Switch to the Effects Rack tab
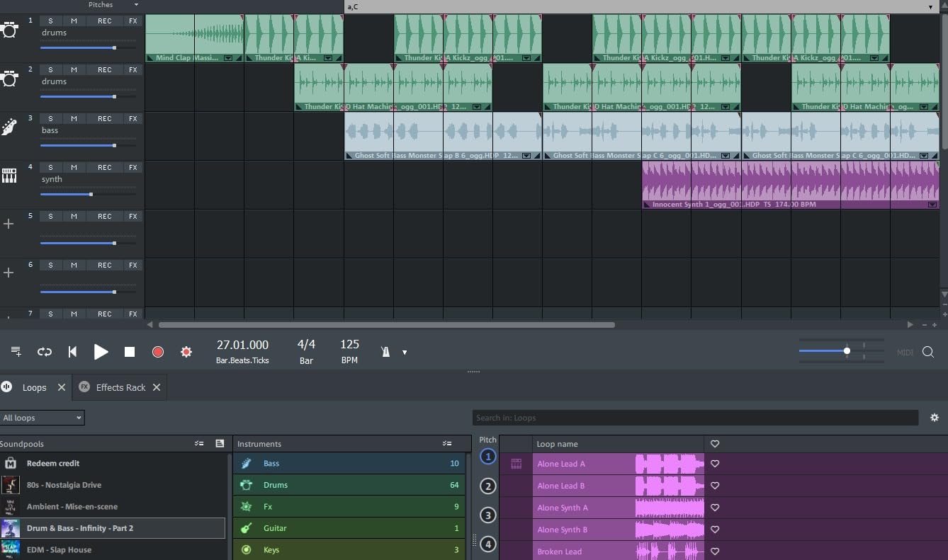This screenshot has width=948, height=560. 120,387
